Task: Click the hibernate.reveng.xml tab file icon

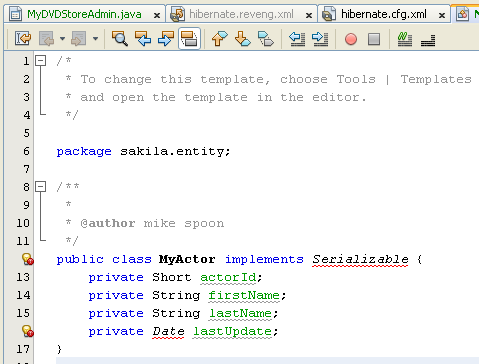Action: click(x=177, y=14)
